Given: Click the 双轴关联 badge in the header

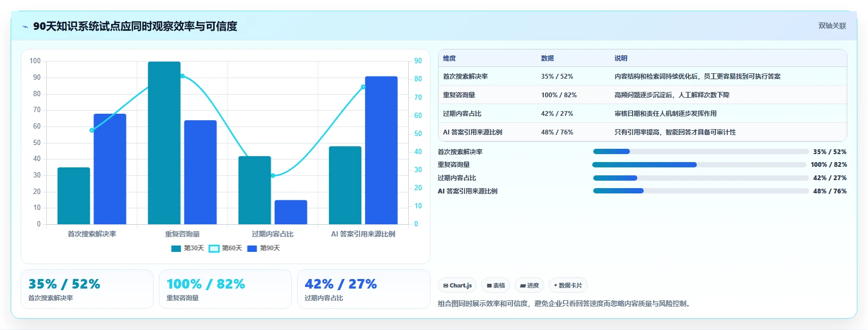Looking at the screenshot, I should pos(832,26).
